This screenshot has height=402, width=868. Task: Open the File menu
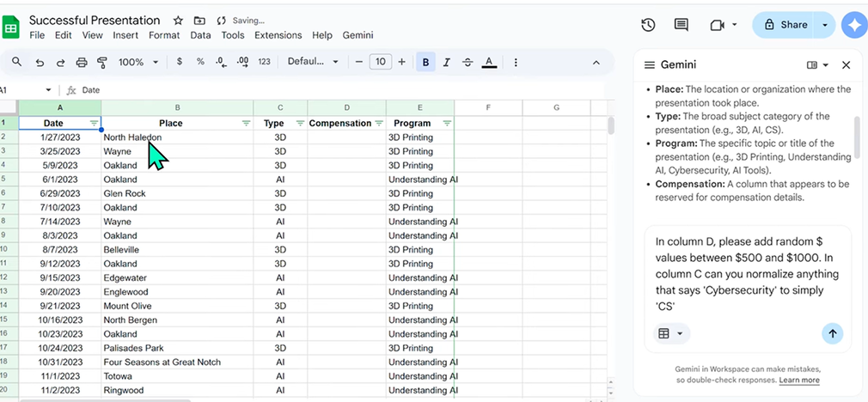(37, 35)
